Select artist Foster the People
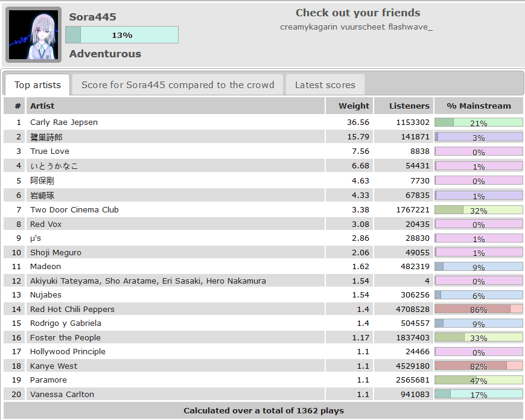525x420 pixels. click(65, 337)
